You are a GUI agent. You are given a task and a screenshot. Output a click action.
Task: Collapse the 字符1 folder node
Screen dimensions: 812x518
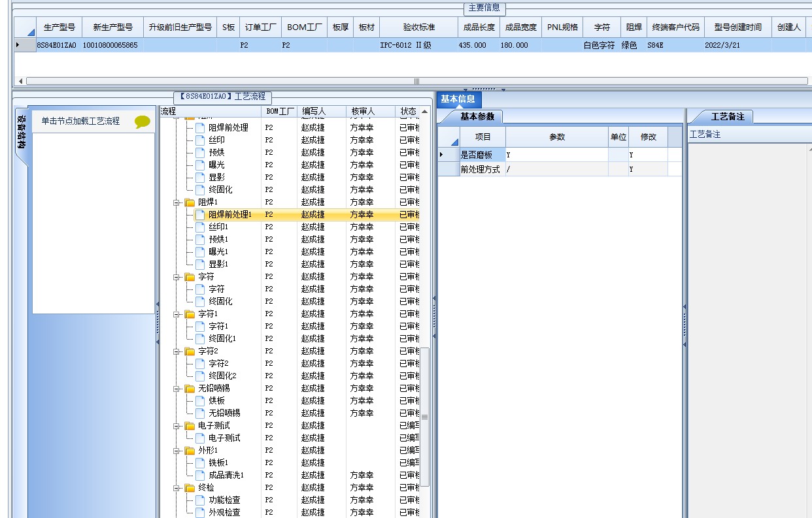177,314
